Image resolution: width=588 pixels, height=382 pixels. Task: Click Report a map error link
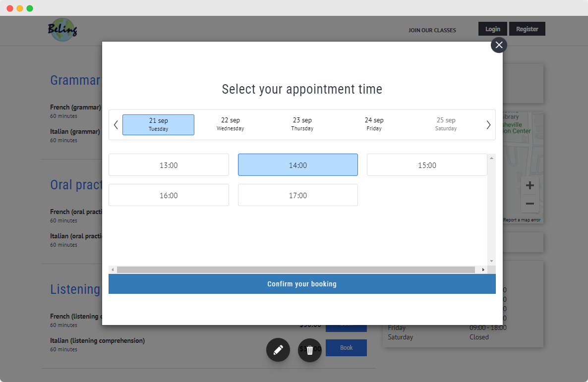point(522,220)
